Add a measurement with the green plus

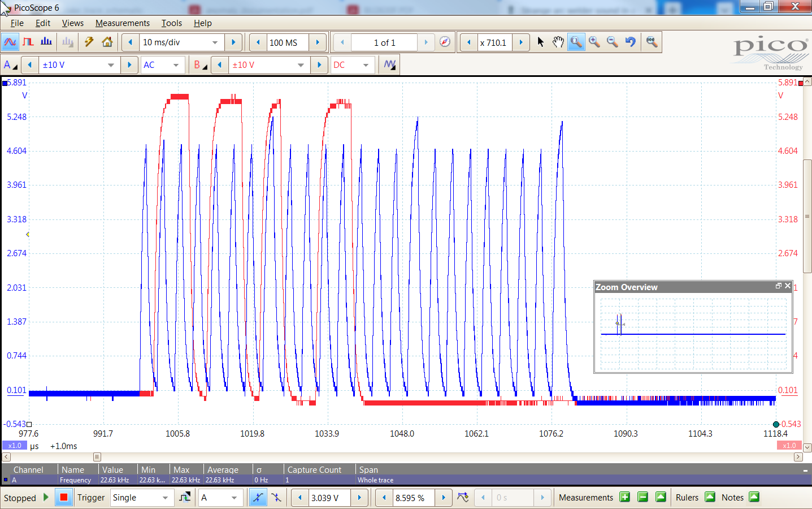click(x=624, y=497)
